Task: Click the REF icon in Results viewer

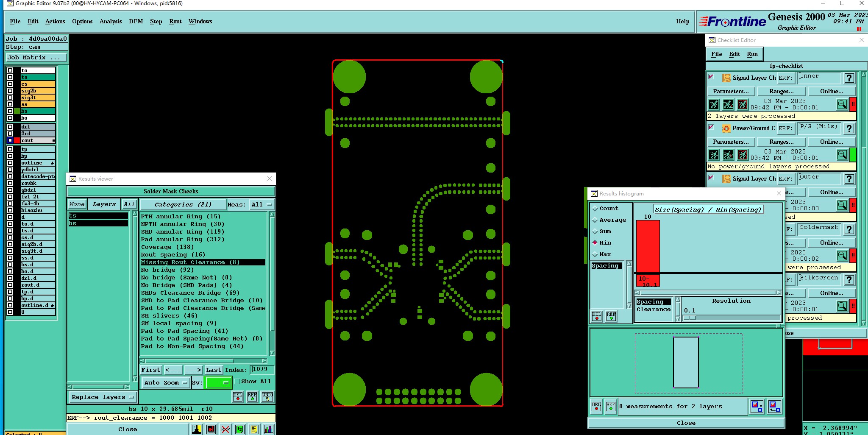Action: coord(252,397)
